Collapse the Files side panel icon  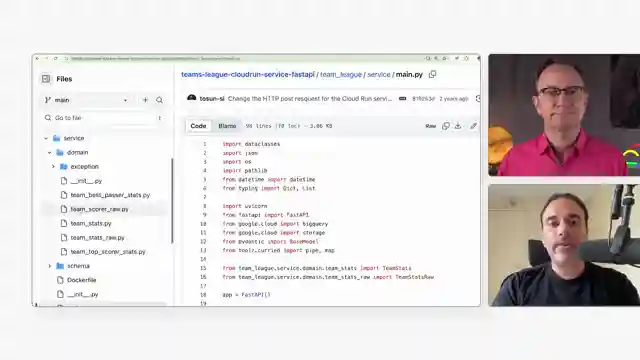coord(46,79)
